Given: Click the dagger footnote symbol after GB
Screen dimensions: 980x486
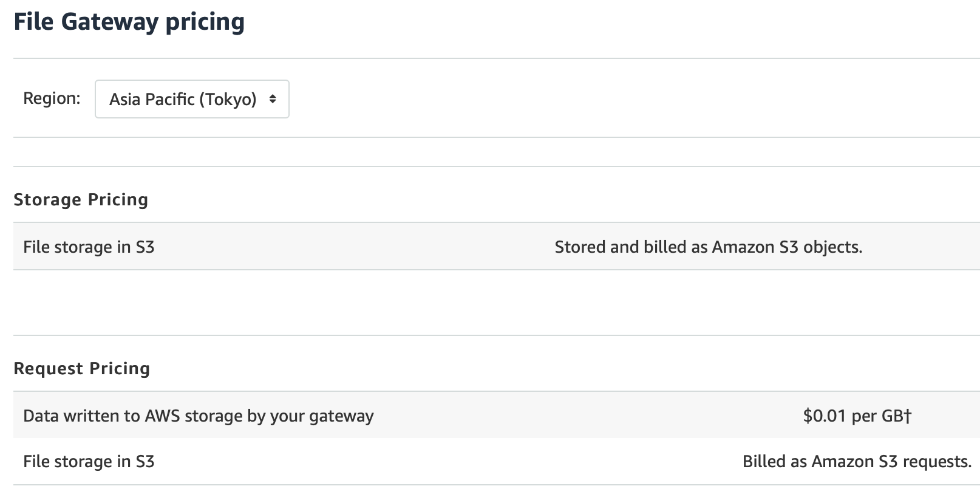Looking at the screenshot, I should (x=908, y=416).
